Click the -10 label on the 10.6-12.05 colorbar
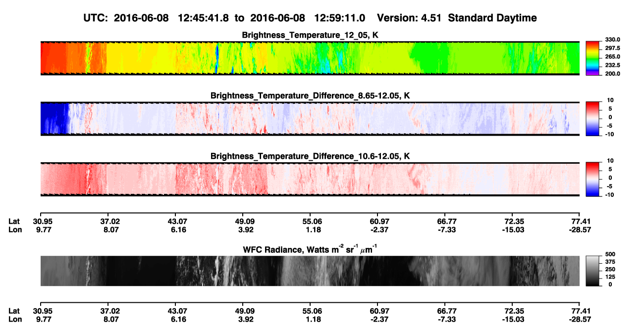 610,195
